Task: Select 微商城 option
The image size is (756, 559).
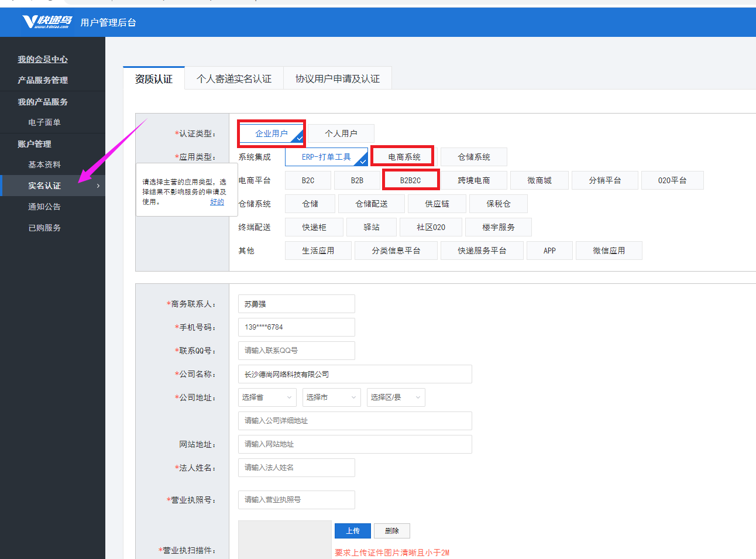Action: point(539,180)
